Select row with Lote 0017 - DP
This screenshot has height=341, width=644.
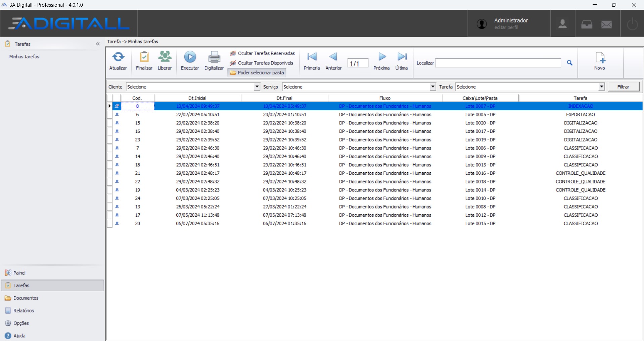tap(375, 131)
